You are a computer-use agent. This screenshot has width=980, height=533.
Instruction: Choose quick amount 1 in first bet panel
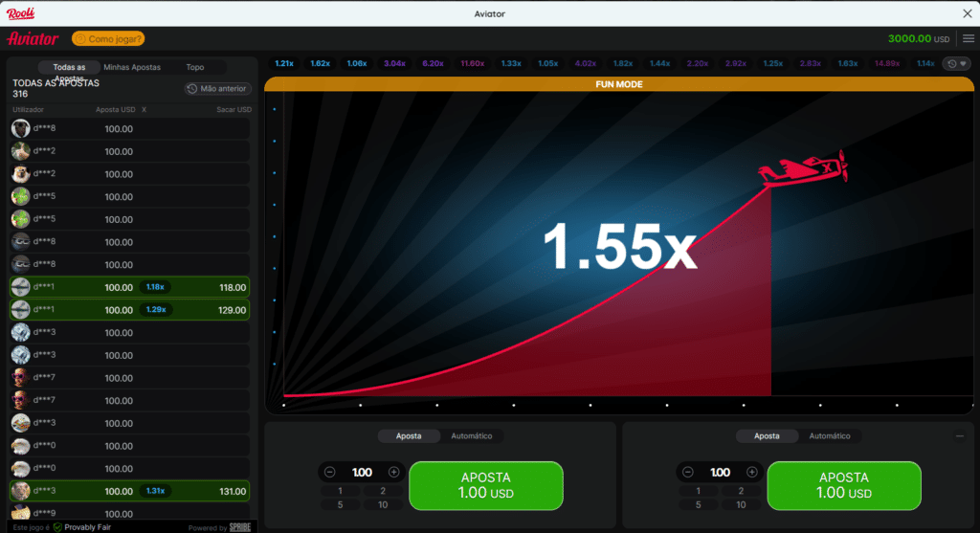tap(340, 491)
